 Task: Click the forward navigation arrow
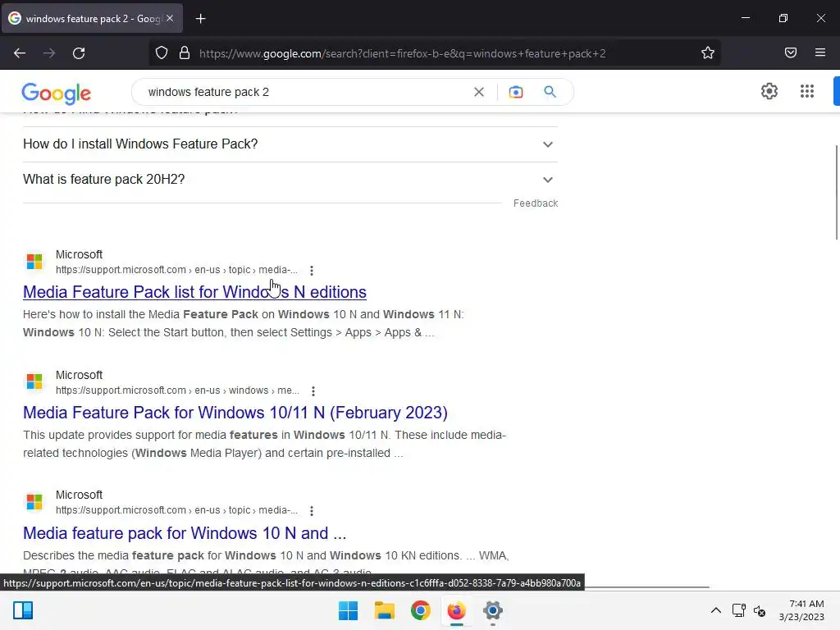click(x=49, y=53)
